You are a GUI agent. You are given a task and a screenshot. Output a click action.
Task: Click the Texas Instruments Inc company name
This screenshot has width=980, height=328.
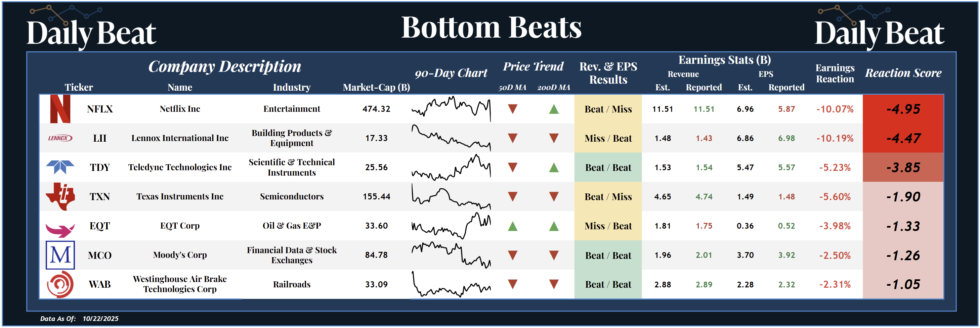(x=179, y=196)
